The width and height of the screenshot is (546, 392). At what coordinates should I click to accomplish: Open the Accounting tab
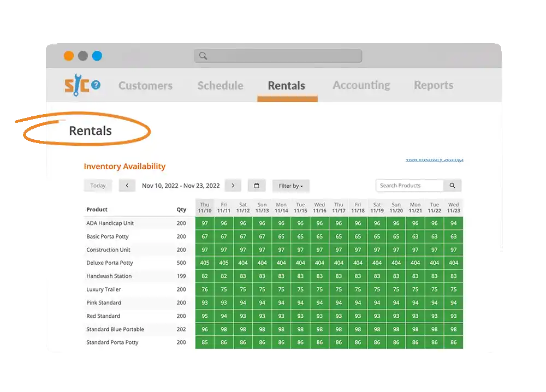point(361,85)
